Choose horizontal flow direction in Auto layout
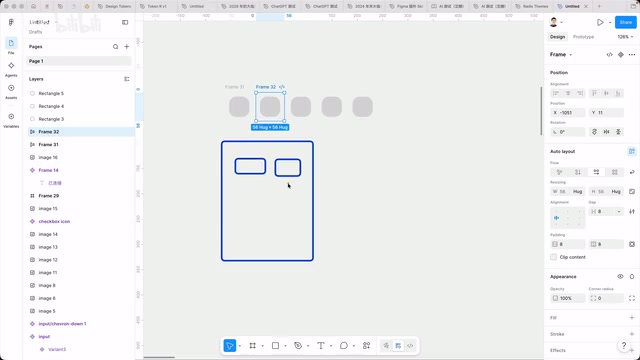The image size is (640, 360). [596, 172]
